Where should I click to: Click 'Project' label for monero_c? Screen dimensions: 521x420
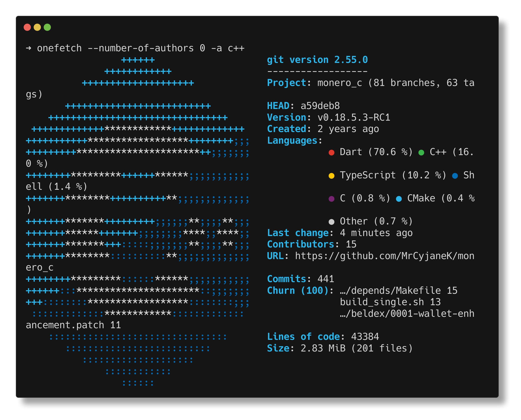click(287, 83)
